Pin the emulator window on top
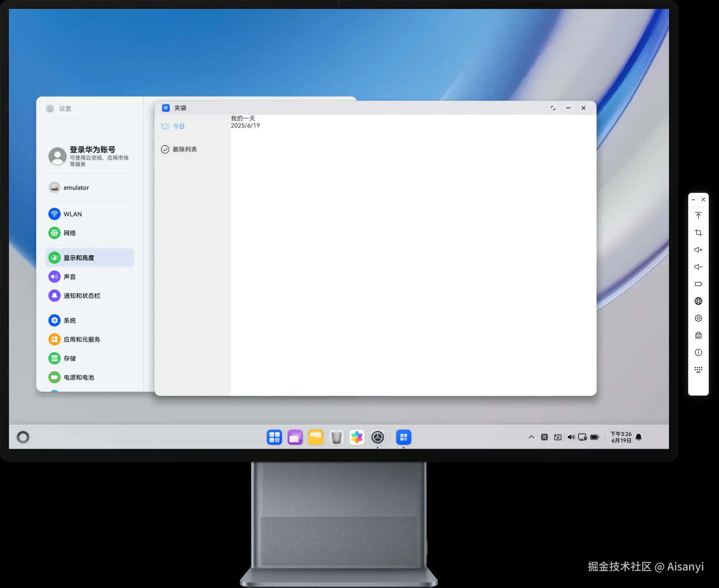The width and height of the screenshot is (719, 588). (698, 216)
